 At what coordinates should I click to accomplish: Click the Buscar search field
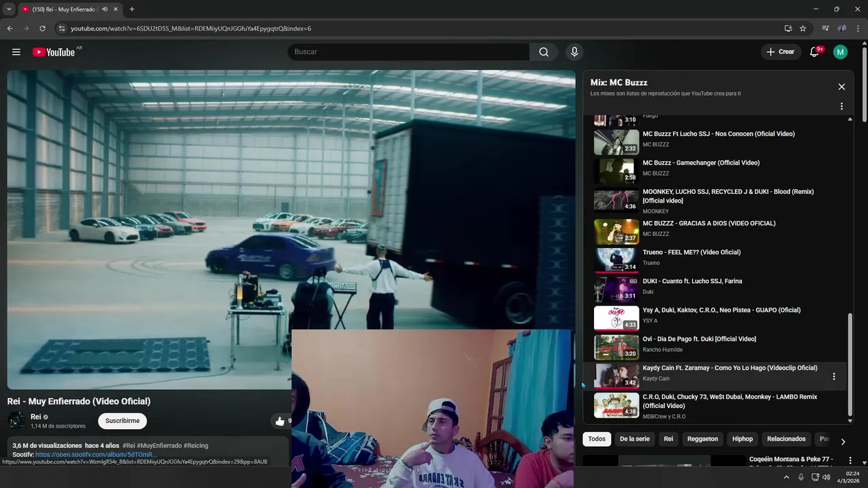409,52
